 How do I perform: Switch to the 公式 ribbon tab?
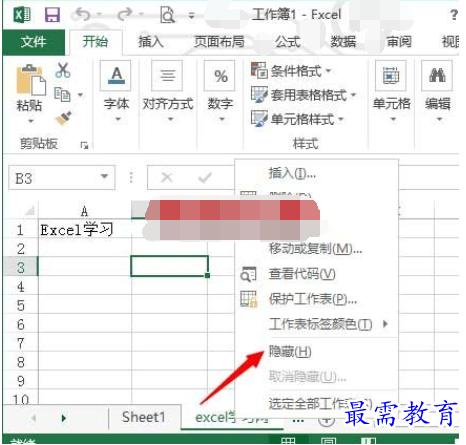click(287, 42)
